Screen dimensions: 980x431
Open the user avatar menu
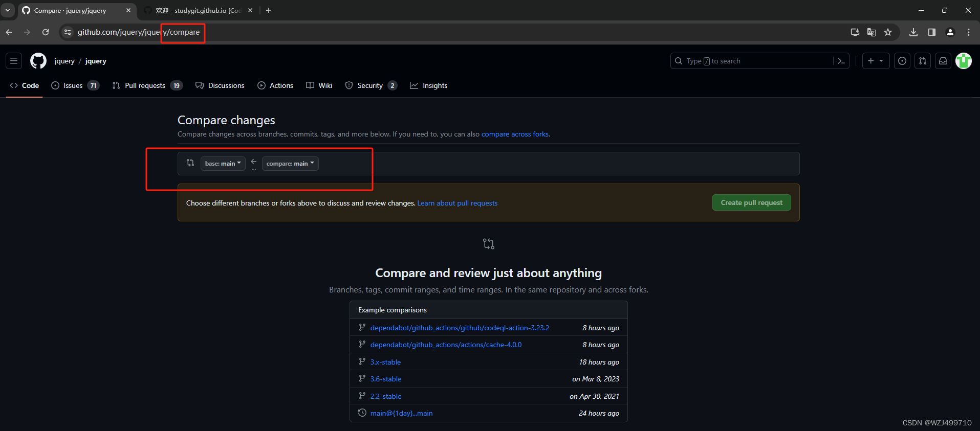[964, 61]
